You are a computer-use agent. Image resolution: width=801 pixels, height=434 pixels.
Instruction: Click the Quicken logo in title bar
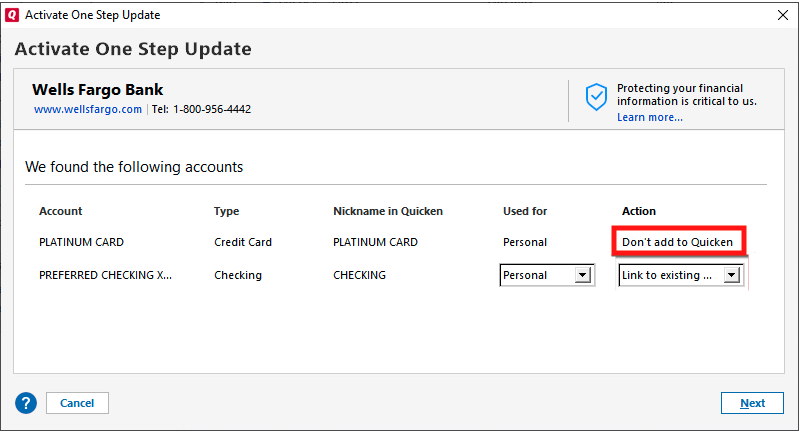(11, 15)
